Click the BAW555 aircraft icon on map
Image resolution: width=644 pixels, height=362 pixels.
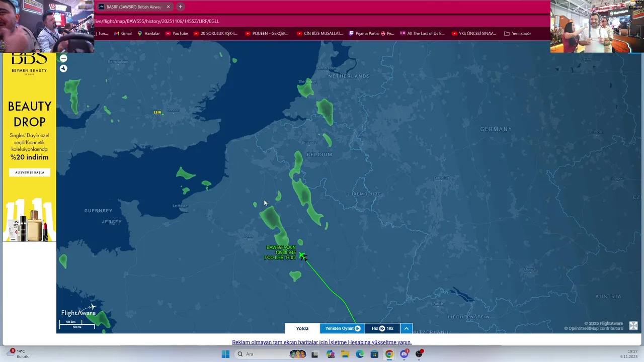302,256
